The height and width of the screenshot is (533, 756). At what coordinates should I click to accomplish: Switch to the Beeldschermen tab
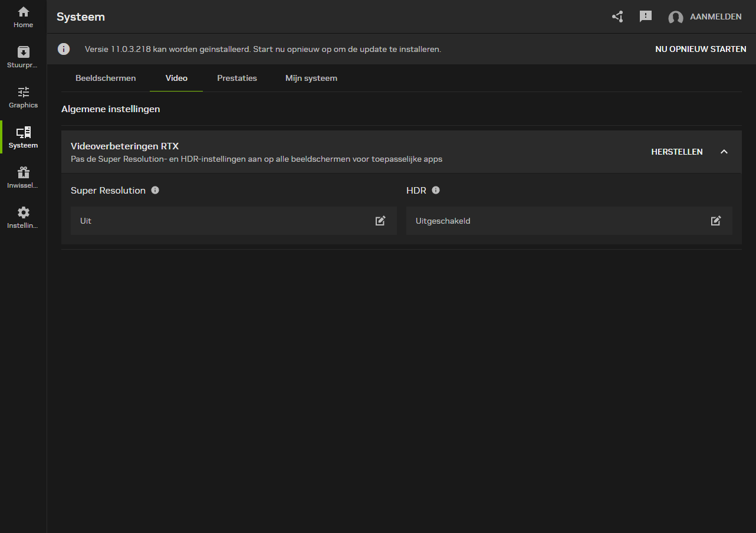[106, 78]
